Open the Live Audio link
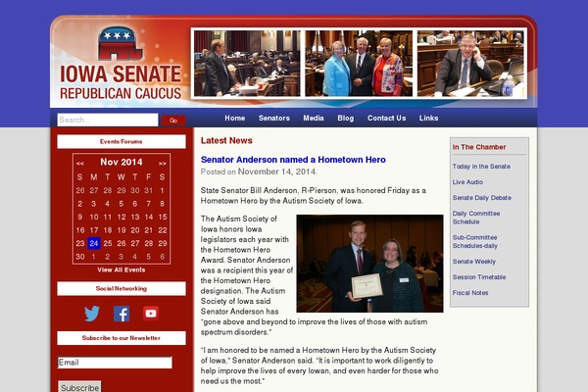The width and height of the screenshot is (588, 392). tap(467, 182)
